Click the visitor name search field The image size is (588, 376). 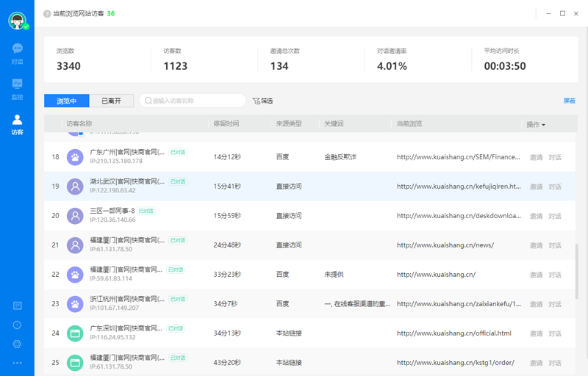pyautogui.click(x=193, y=101)
